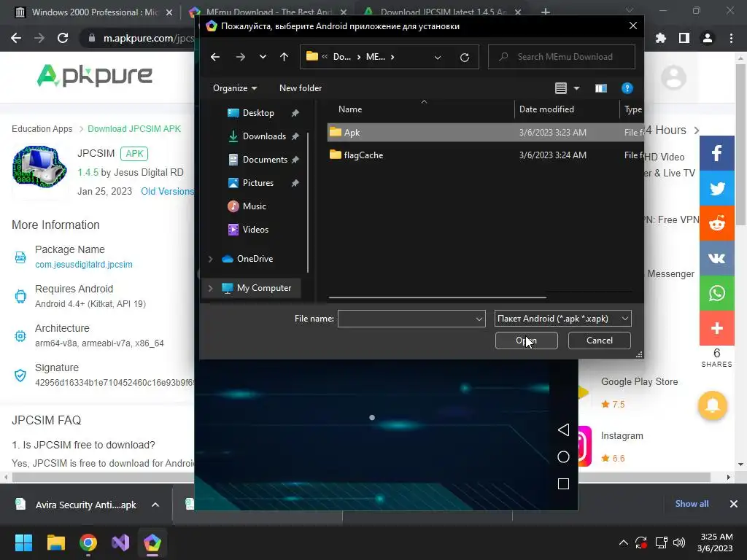Viewport: 747px width, 560px height.
Task: Select Music in the navigation pane
Action: [x=255, y=206]
